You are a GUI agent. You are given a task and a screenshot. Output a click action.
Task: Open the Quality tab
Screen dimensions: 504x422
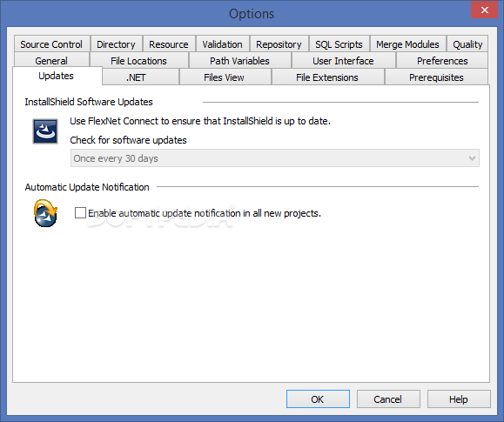pyautogui.click(x=467, y=44)
